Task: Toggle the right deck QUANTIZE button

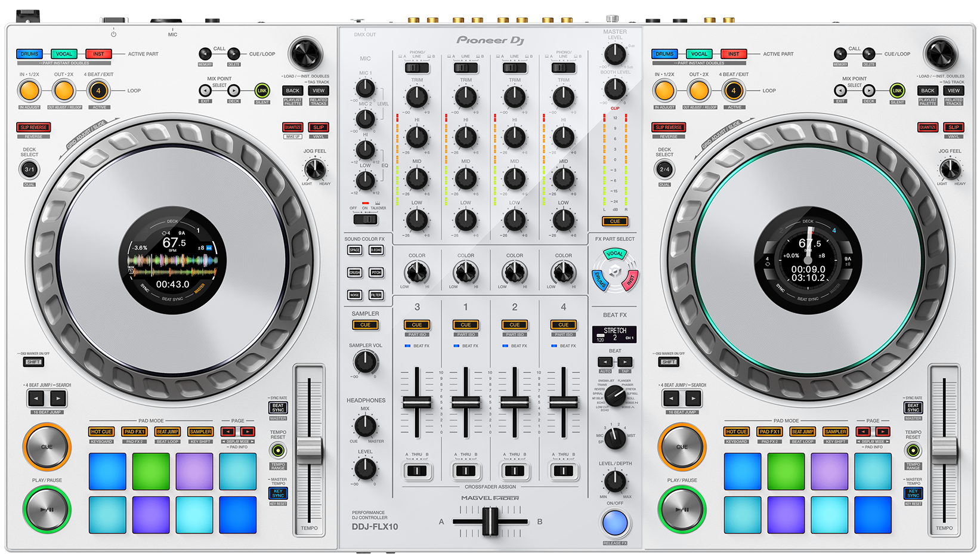Action: [x=928, y=127]
